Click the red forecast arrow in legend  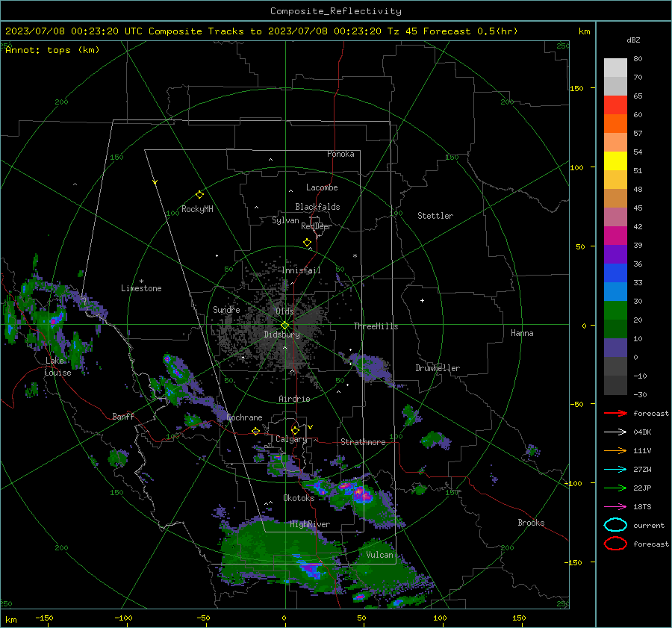pyautogui.click(x=615, y=413)
